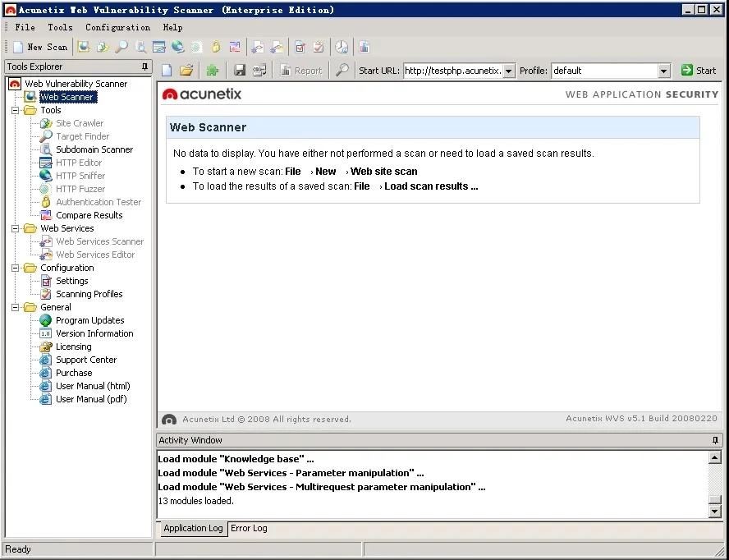The image size is (729, 560).
Task: Pin the Activity Window panel
Action: 715,440
